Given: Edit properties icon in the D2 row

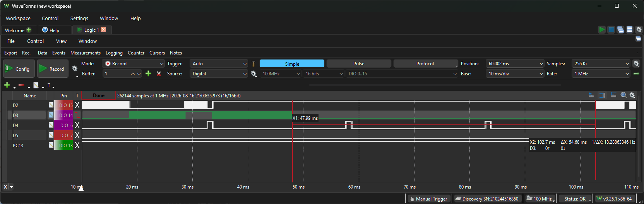Looking at the screenshot, I should click(51, 105).
